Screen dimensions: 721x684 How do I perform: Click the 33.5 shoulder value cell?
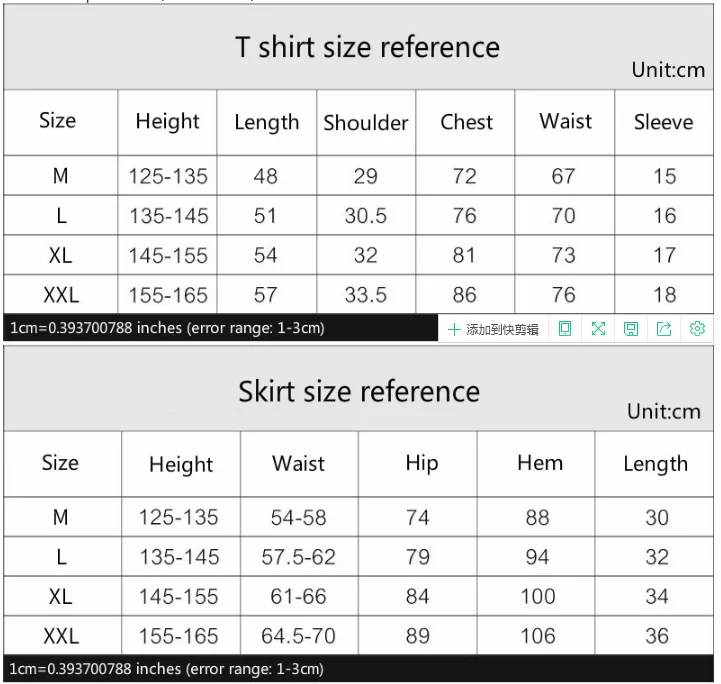(366, 295)
